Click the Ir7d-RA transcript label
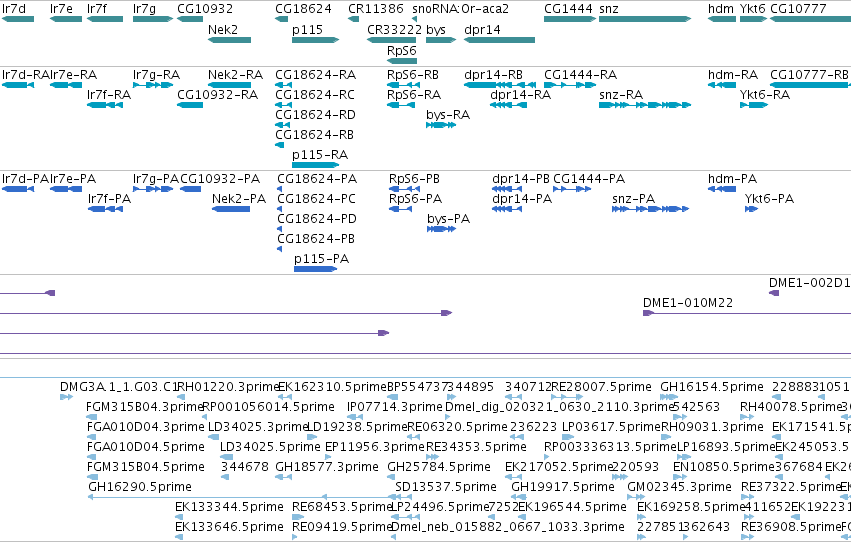The image size is (851, 542). coord(26,74)
